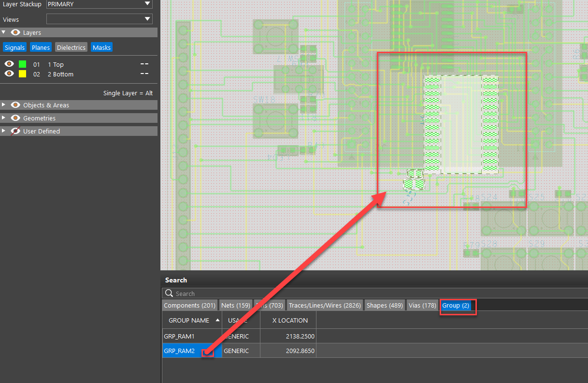This screenshot has height=383, width=588.
Task: Click the magnifier icon in Search field
Action: click(169, 294)
